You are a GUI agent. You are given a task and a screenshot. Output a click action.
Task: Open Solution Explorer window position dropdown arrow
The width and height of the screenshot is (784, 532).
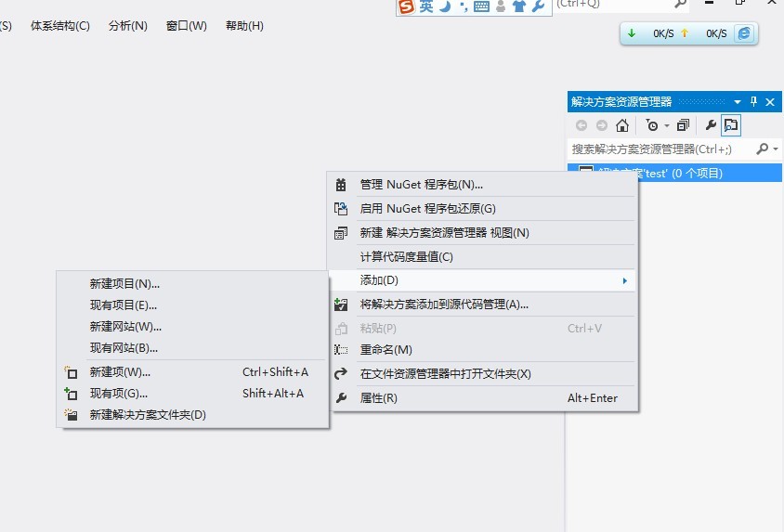tap(738, 102)
